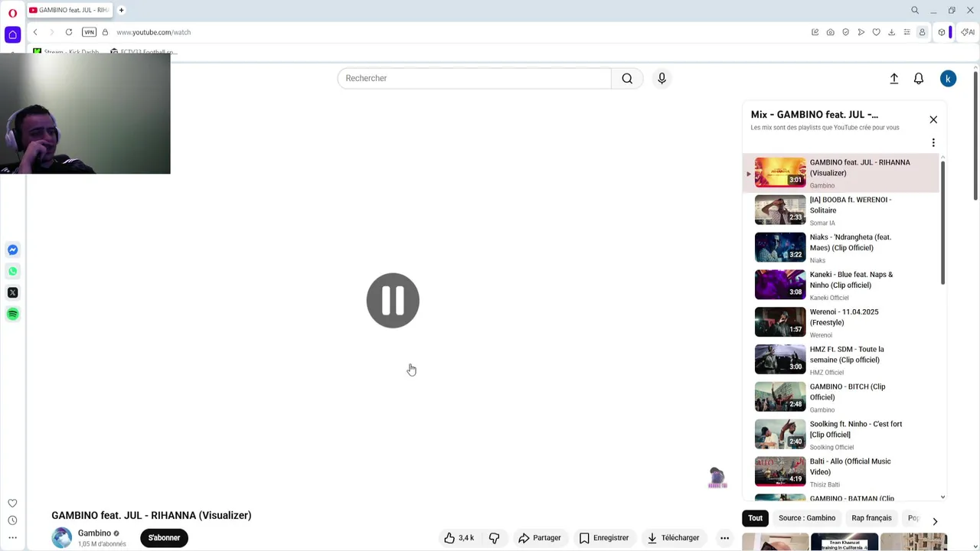This screenshot has height=551, width=980.
Task: Open the Flow send arrow icon
Action: click(x=861, y=32)
